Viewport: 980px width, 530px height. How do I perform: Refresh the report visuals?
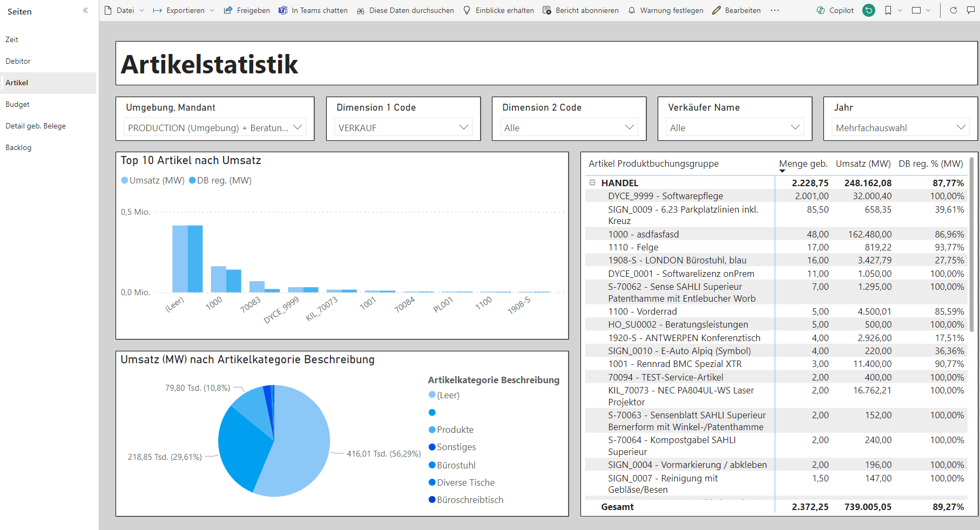click(x=954, y=10)
